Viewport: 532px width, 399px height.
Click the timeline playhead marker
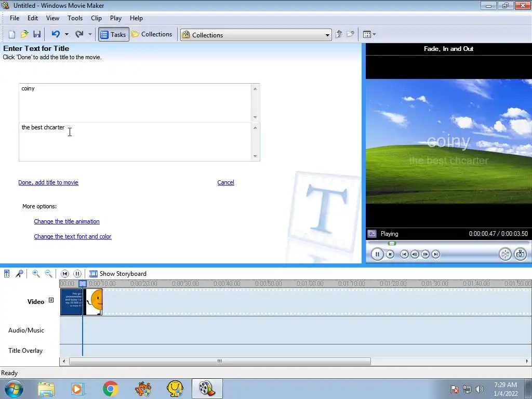tap(83, 283)
